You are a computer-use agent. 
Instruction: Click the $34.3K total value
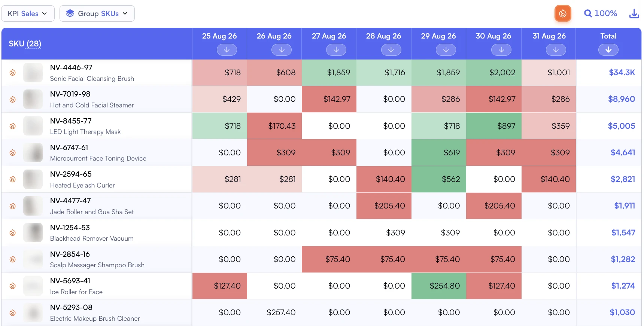click(x=622, y=73)
